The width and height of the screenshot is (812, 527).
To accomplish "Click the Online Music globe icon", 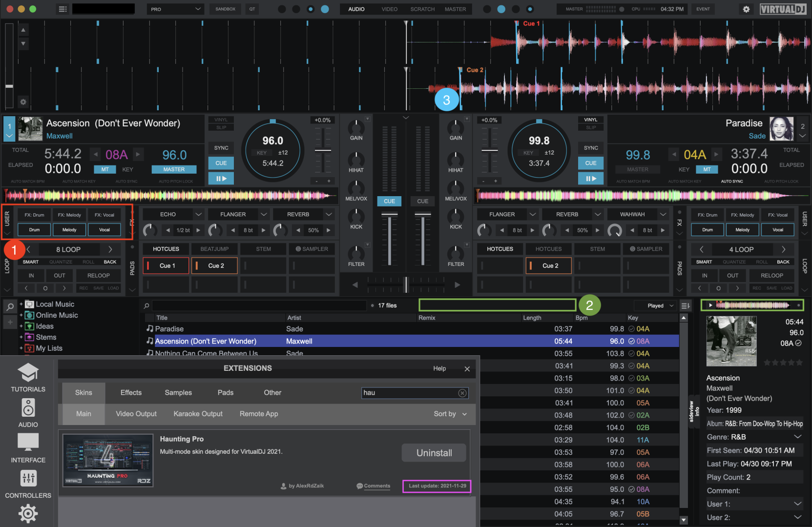I will (29, 315).
